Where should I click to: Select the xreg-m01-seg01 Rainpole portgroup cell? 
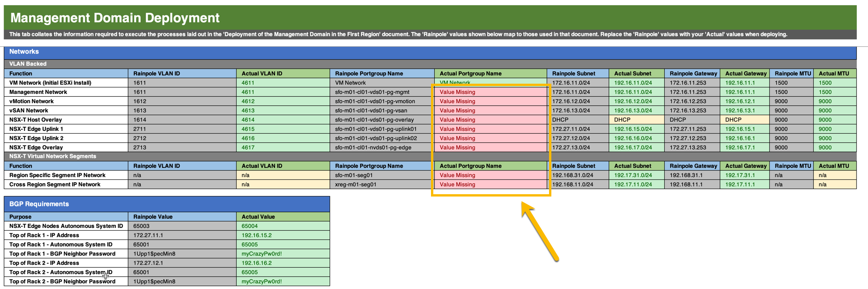click(x=381, y=184)
